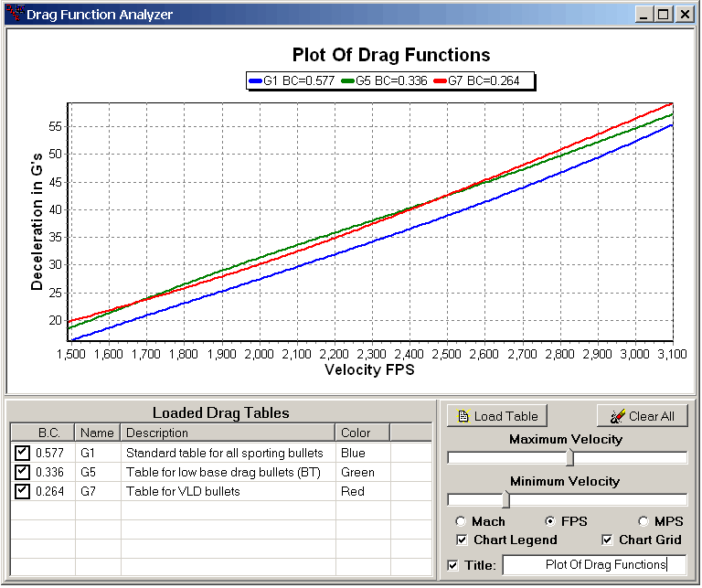Viewport: 702px width, 588px height.
Task: Select the FPS radio button
Action: point(550,521)
